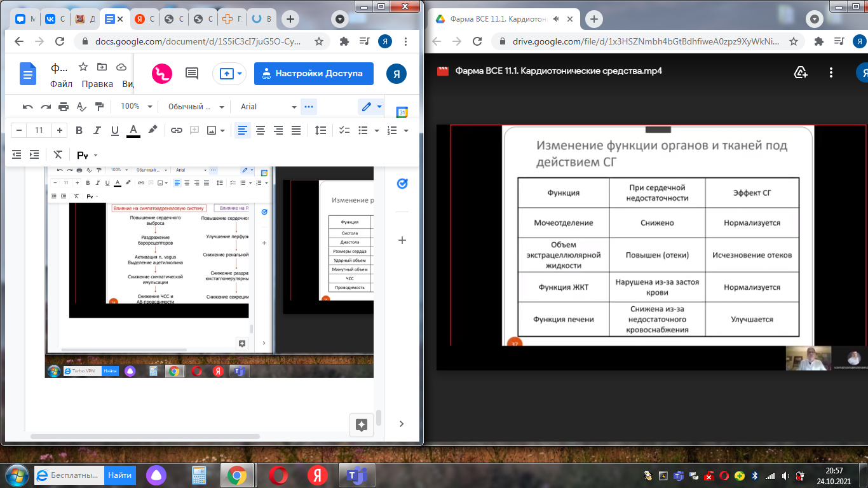Open the highlight color marker tool
868x488 pixels.
pyautogui.click(x=153, y=130)
